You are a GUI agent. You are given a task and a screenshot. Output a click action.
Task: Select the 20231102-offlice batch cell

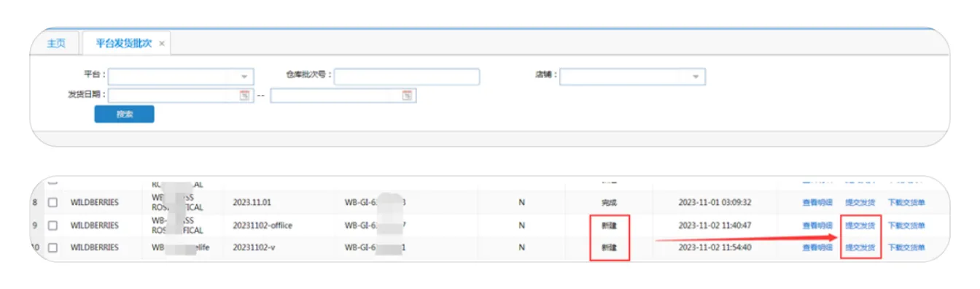[x=262, y=226]
